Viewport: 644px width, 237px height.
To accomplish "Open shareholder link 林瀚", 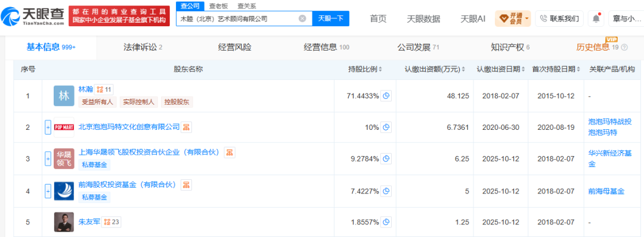I will pos(85,89).
